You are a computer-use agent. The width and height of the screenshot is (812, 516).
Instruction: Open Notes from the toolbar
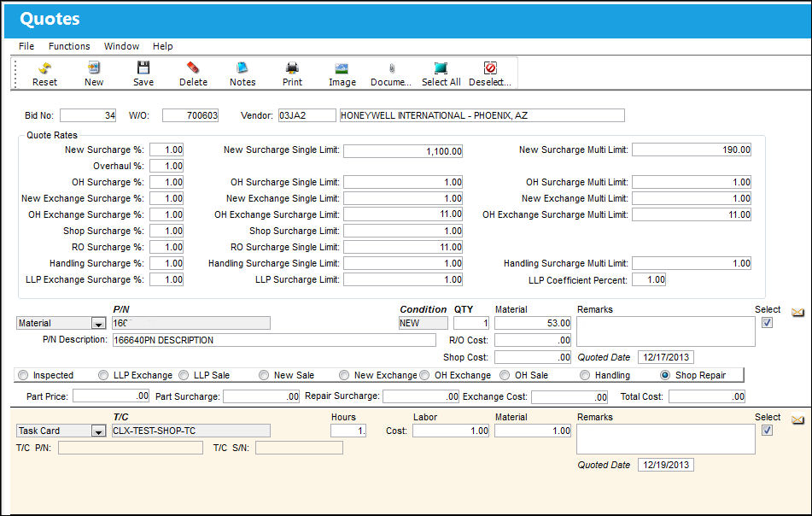point(242,67)
